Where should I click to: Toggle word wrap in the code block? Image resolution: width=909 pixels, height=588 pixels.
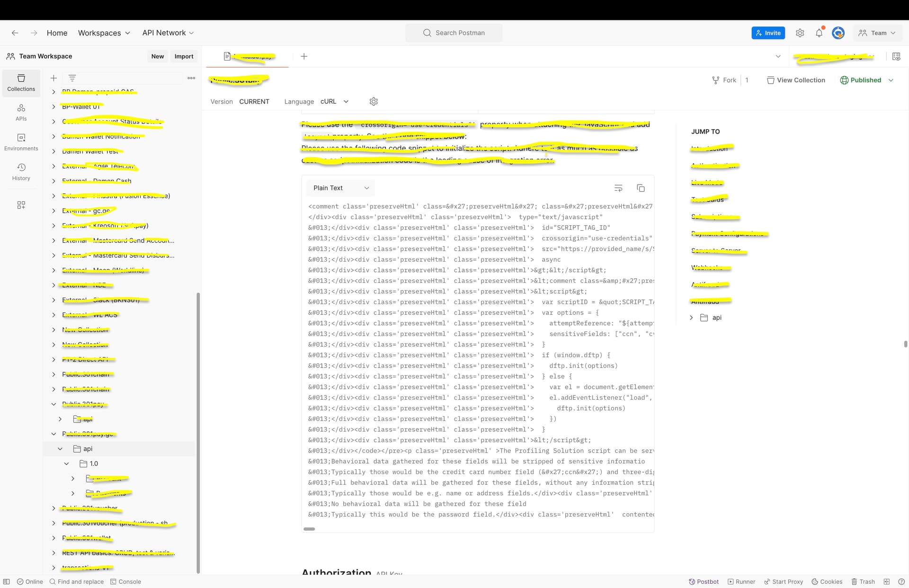(618, 188)
